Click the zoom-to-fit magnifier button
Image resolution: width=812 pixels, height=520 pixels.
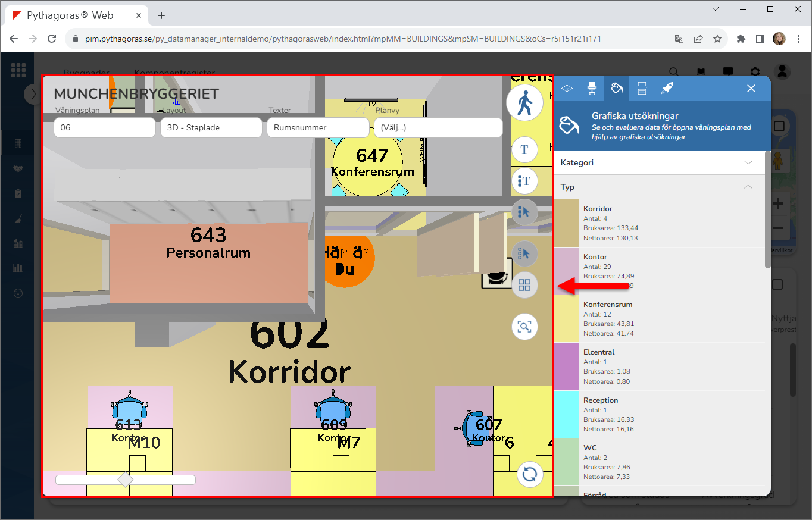coord(524,327)
